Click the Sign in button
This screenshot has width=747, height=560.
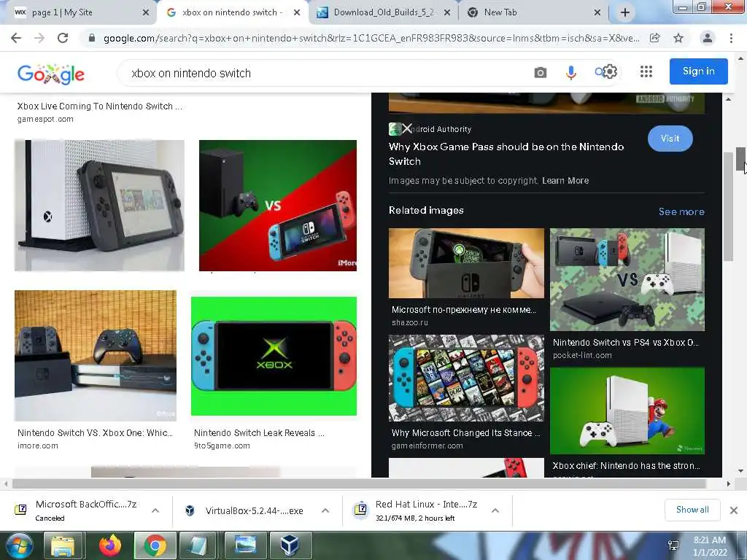[698, 71]
